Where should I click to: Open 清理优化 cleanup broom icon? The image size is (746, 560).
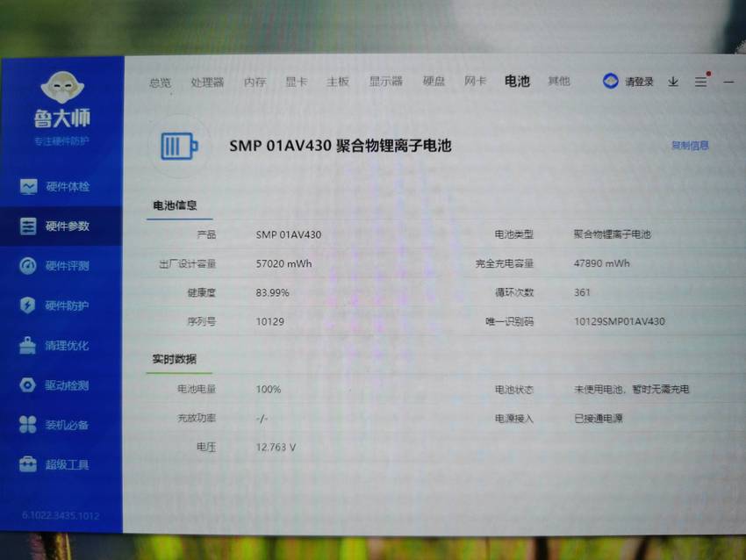click(x=27, y=346)
